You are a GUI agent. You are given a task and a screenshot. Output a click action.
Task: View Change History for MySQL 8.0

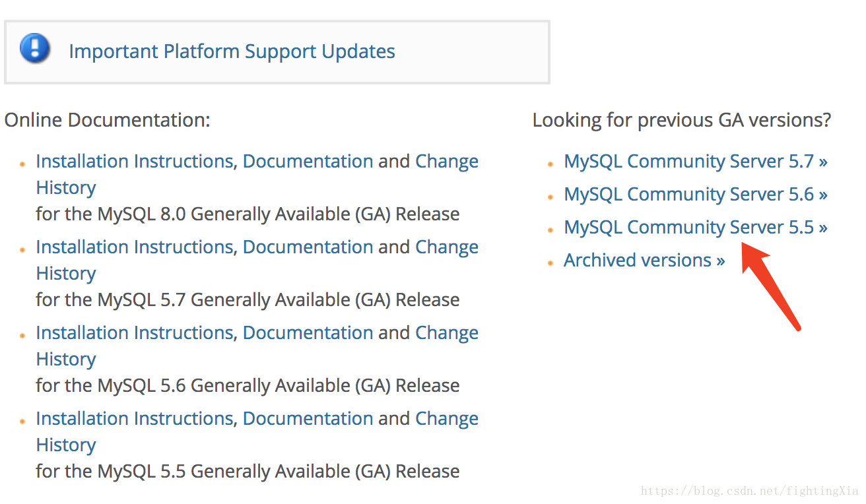point(446,161)
